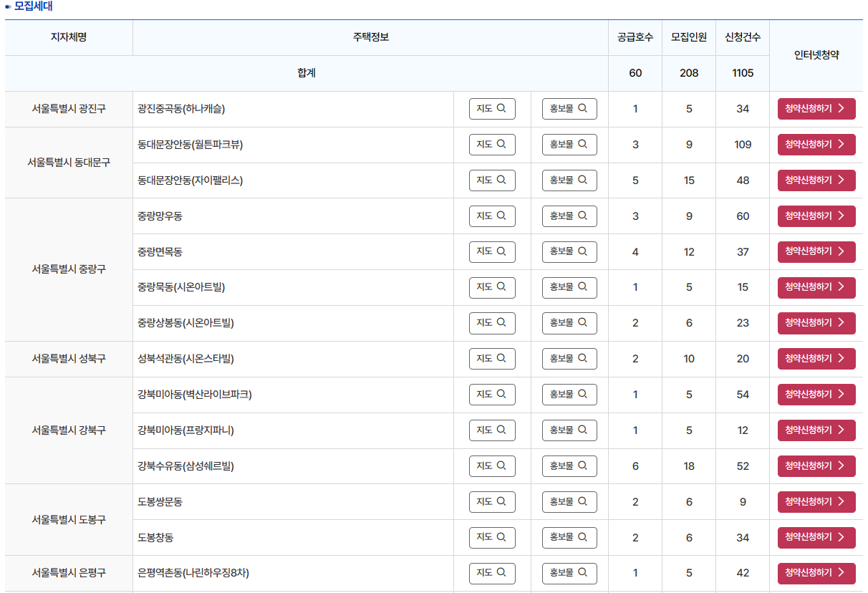The height and width of the screenshot is (593, 868).
Task: Show map for 은평역촌동(나린하우징8차)
Action: coord(492,574)
